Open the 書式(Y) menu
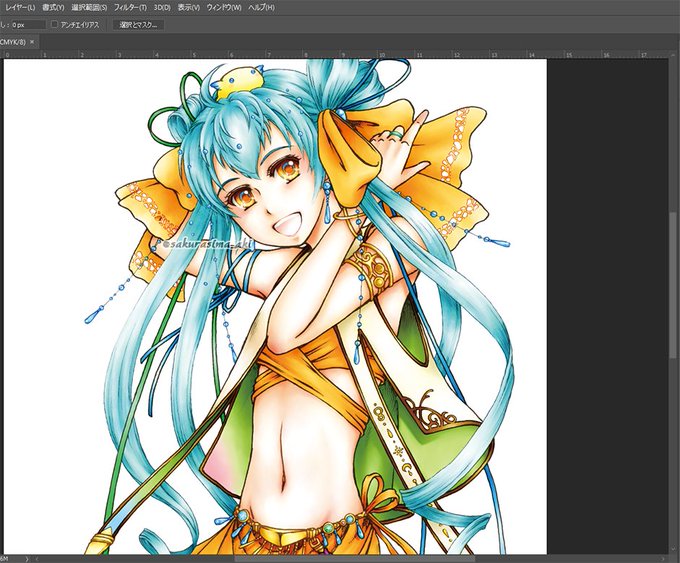The height and width of the screenshot is (563, 680). click(x=53, y=8)
